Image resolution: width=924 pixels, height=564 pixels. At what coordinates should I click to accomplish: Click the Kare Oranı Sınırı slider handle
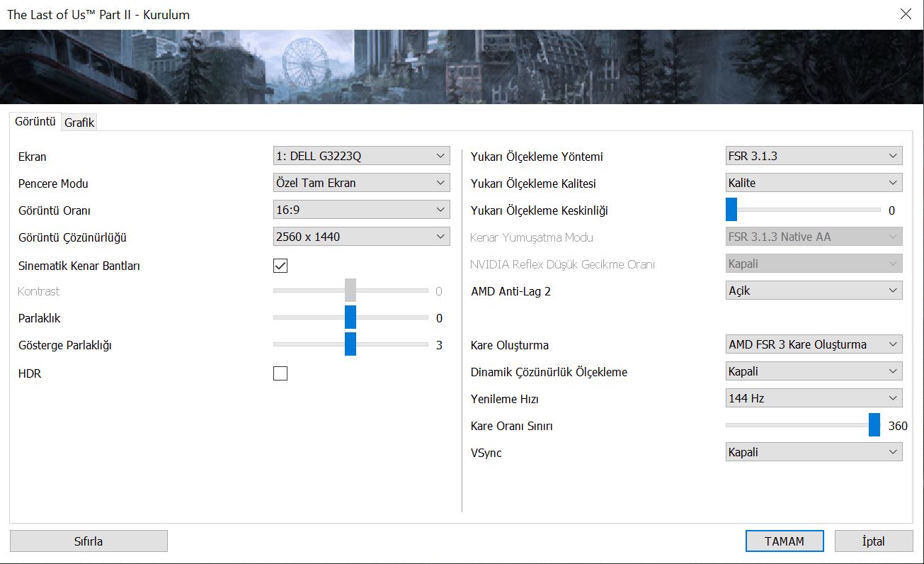(874, 425)
